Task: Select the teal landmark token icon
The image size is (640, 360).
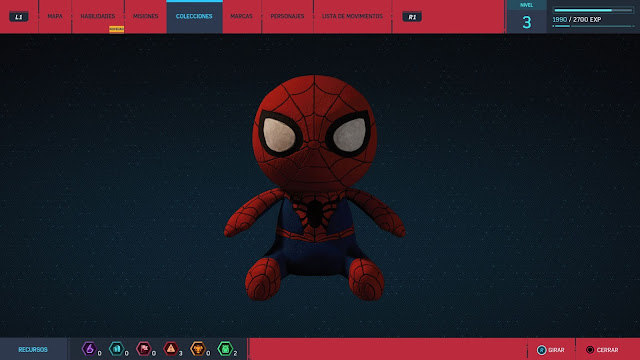Action: click(x=116, y=349)
